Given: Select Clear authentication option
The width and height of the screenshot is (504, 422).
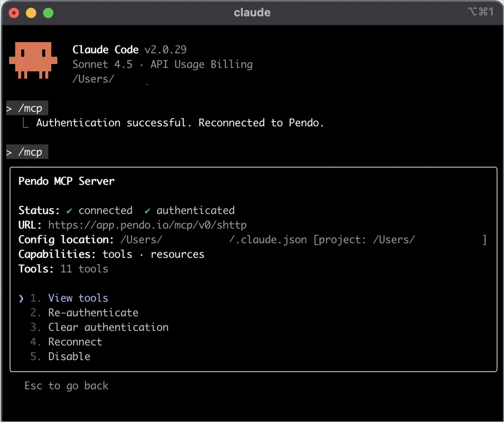Looking at the screenshot, I should pyautogui.click(x=108, y=327).
